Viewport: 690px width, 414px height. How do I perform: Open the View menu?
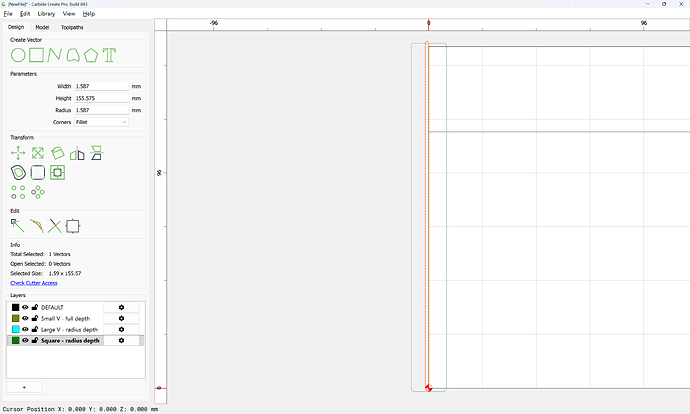tap(69, 14)
